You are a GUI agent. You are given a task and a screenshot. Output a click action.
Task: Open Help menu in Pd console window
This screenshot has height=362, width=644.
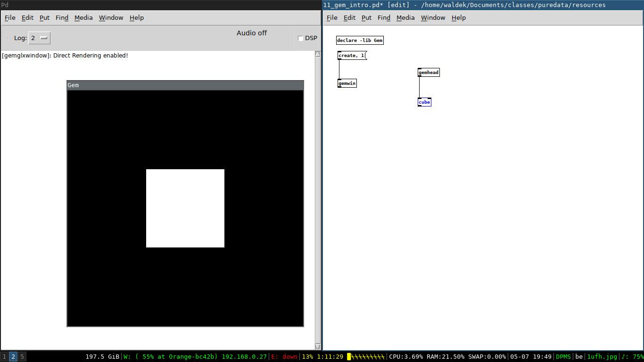point(137,17)
